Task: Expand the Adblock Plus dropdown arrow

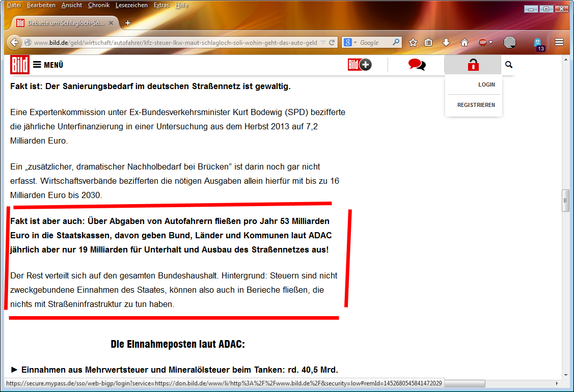Action: click(491, 43)
